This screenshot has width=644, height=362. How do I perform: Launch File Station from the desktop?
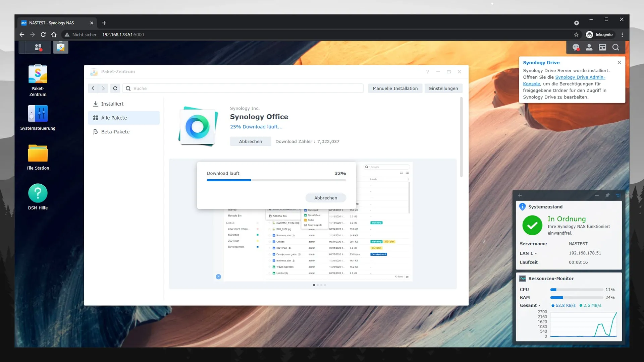click(x=38, y=157)
